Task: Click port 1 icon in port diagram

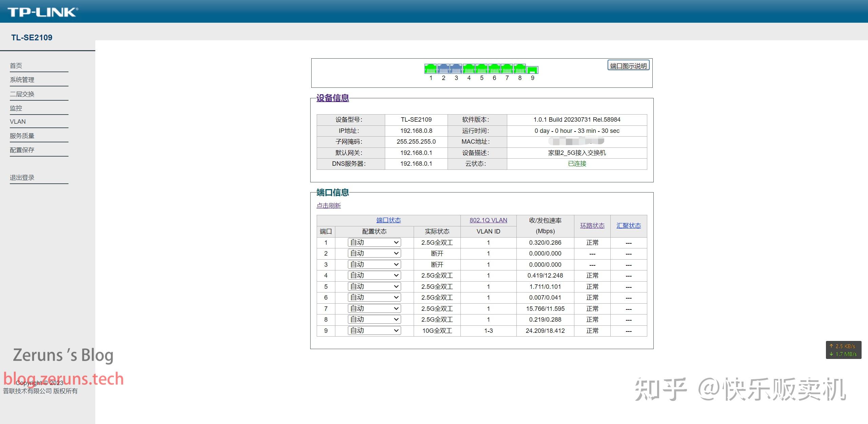Action: (430, 69)
